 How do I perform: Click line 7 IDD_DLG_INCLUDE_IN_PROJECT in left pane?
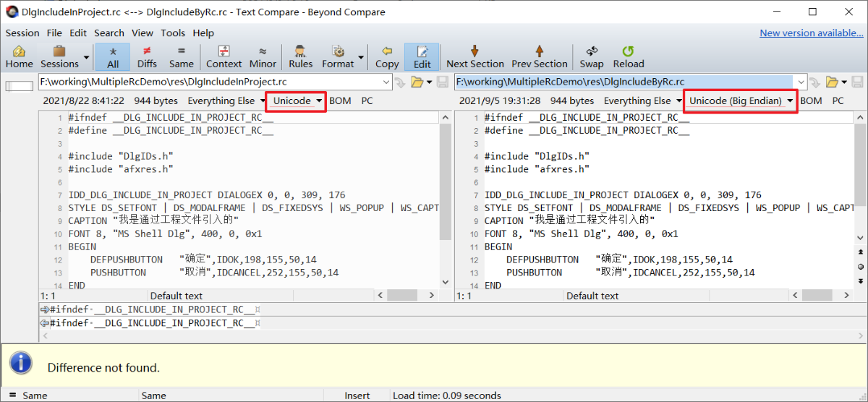pos(207,195)
